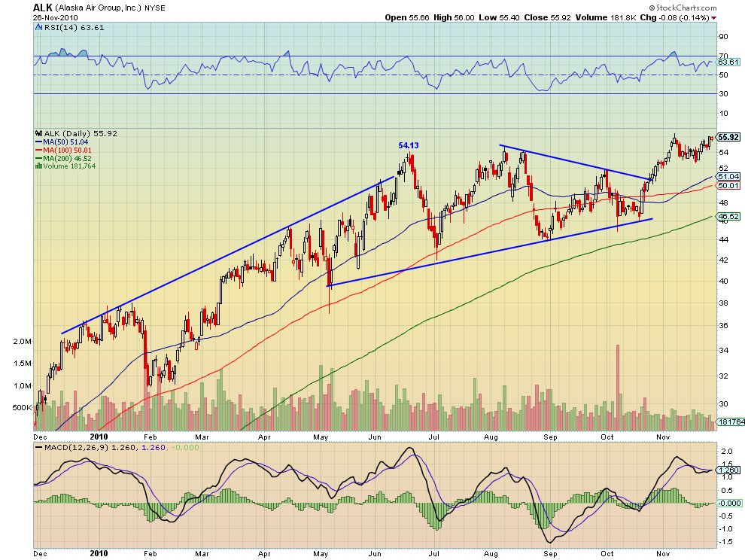This screenshot has width=745, height=560.
Task: Click the 51.04 MA(50) price tag
Action: coord(728,176)
